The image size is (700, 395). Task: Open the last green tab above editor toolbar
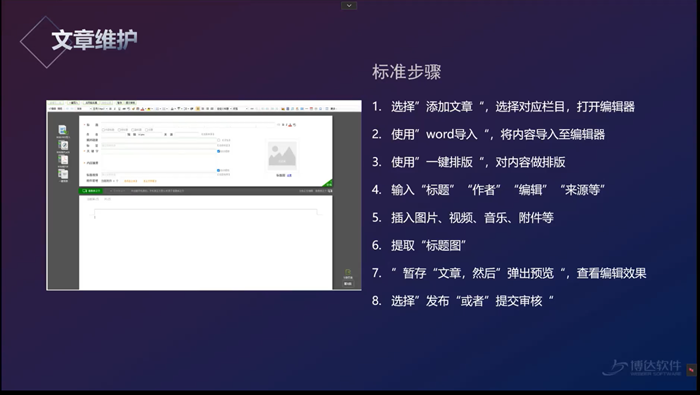coord(130,103)
